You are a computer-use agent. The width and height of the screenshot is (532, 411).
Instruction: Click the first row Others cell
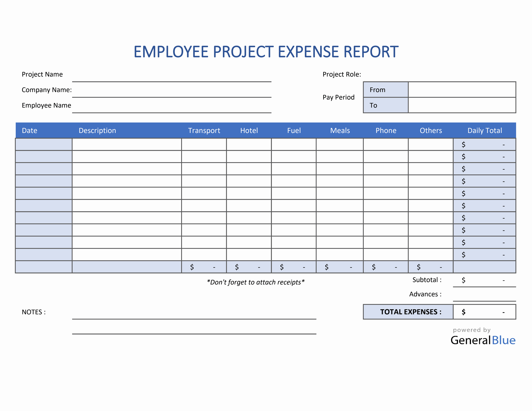coord(431,144)
